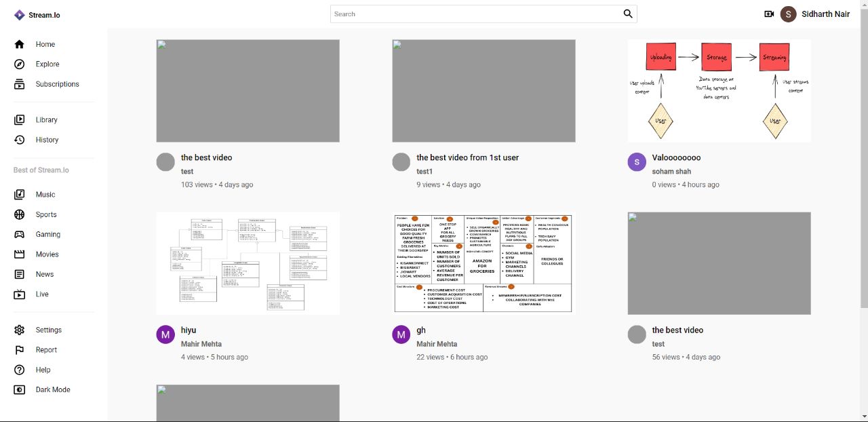The height and width of the screenshot is (422, 868).
Task: Open Report using the flag icon
Action: [x=19, y=349]
